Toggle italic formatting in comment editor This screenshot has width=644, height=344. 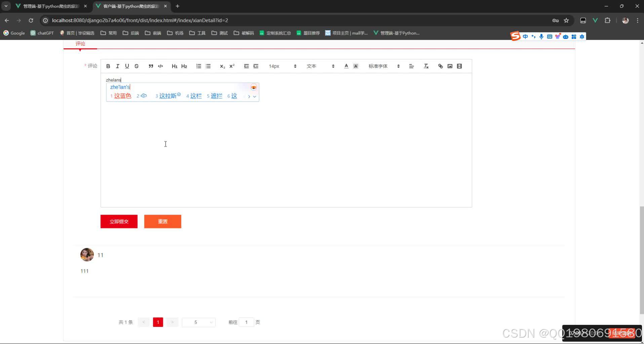coord(117,66)
